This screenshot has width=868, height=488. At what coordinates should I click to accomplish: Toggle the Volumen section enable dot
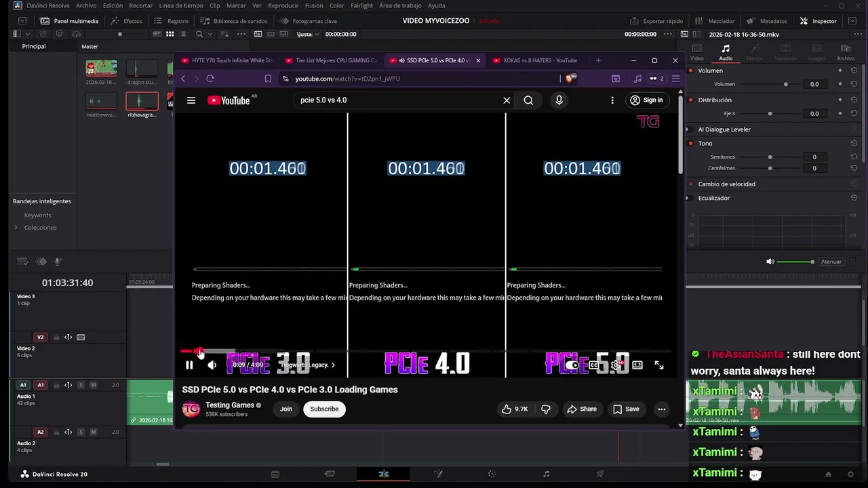point(691,70)
